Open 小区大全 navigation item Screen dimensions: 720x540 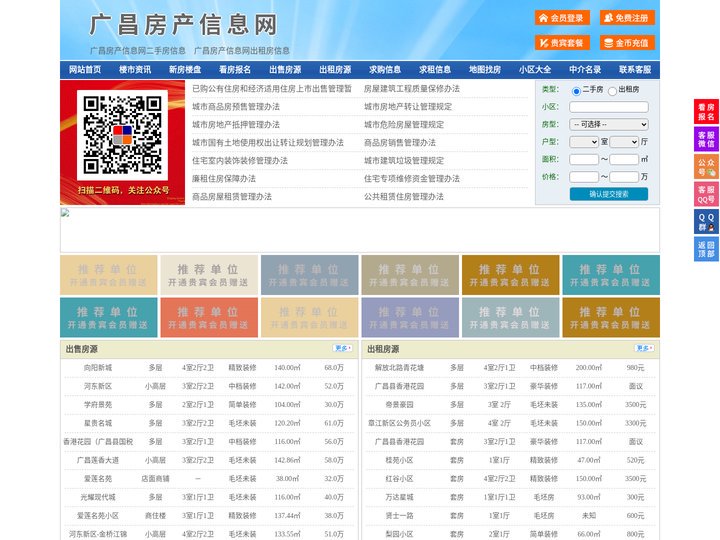point(535,70)
